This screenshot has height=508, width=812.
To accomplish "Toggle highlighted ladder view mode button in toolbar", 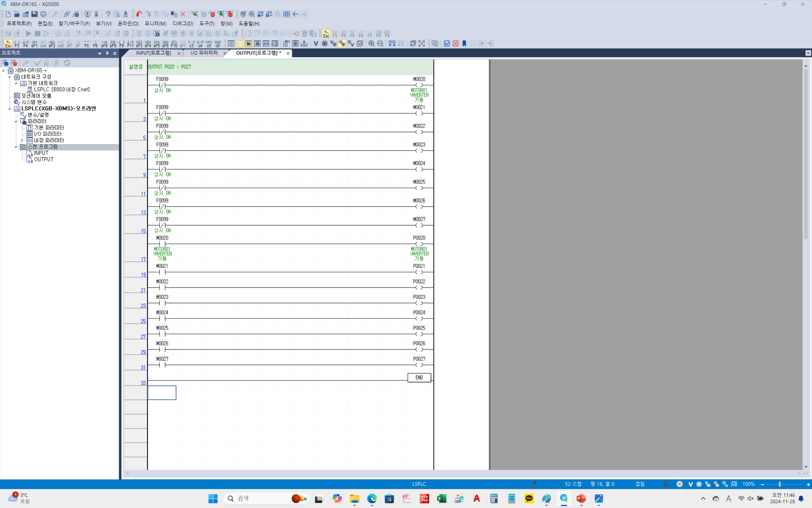I will [239, 44].
